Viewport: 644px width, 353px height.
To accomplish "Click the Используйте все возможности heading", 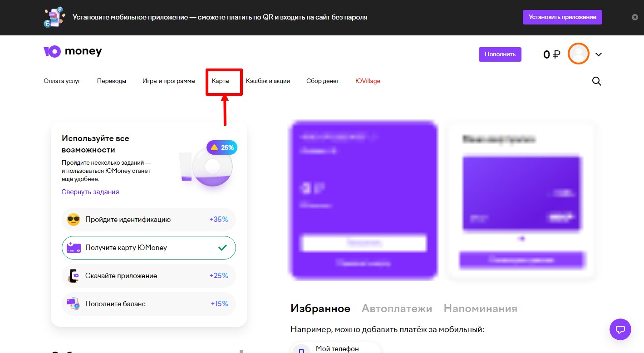I will 96,144.
